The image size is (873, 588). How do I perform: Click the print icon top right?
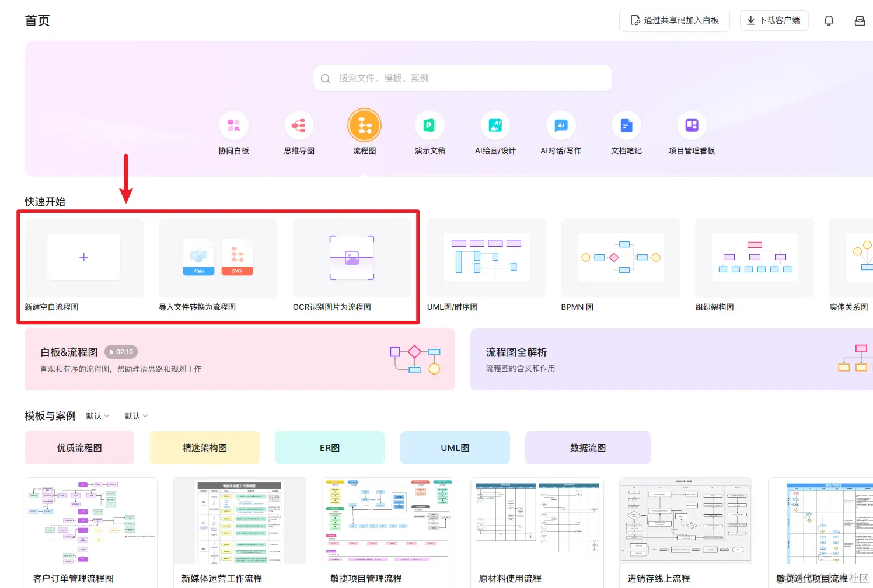[x=859, y=20]
